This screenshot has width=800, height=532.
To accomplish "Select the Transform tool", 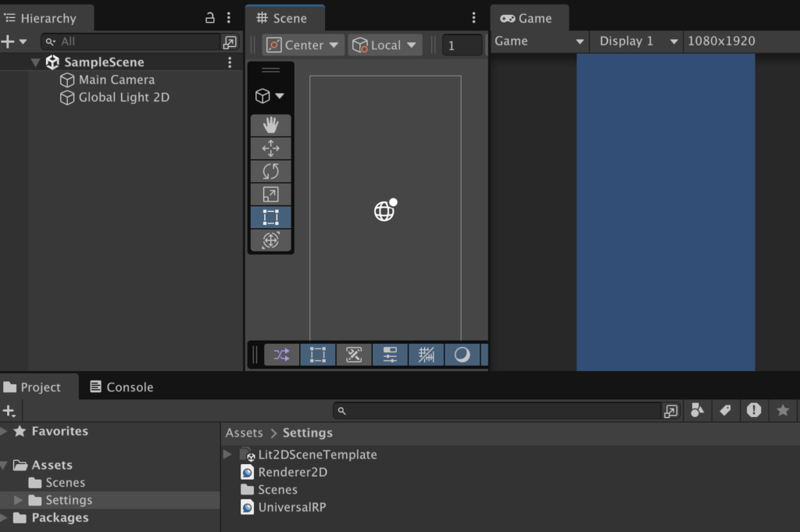I will tap(270, 241).
